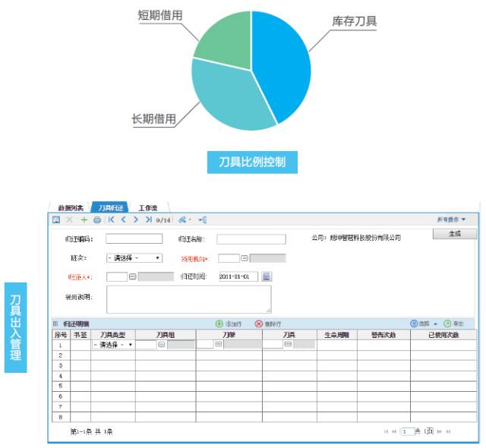486x448 pixels.
Task: Open the 归还人 lookup ellipsis button
Action: pyautogui.click(x=133, y=276)
